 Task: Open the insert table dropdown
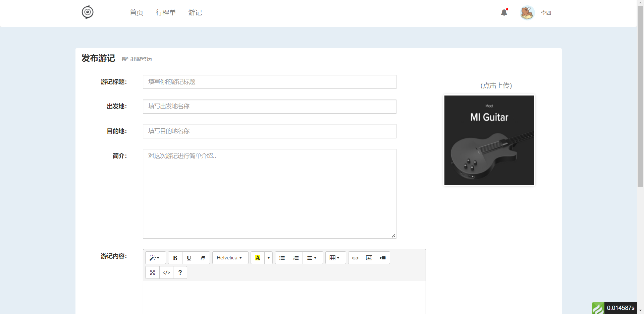(335, 258)
